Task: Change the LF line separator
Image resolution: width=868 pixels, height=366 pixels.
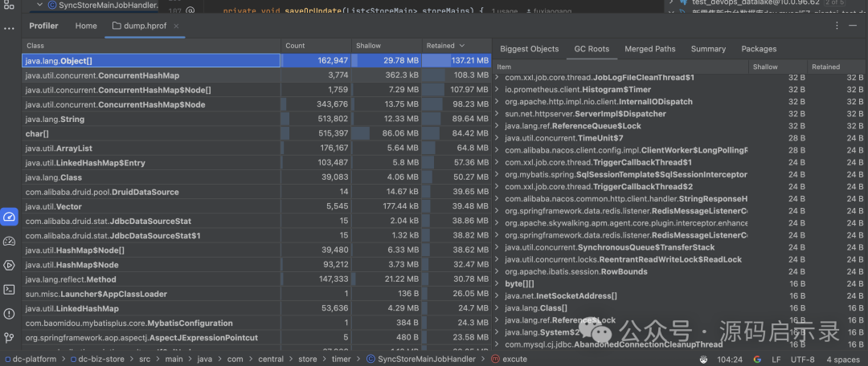Action: pyautogui.click(x=776, y=360)
